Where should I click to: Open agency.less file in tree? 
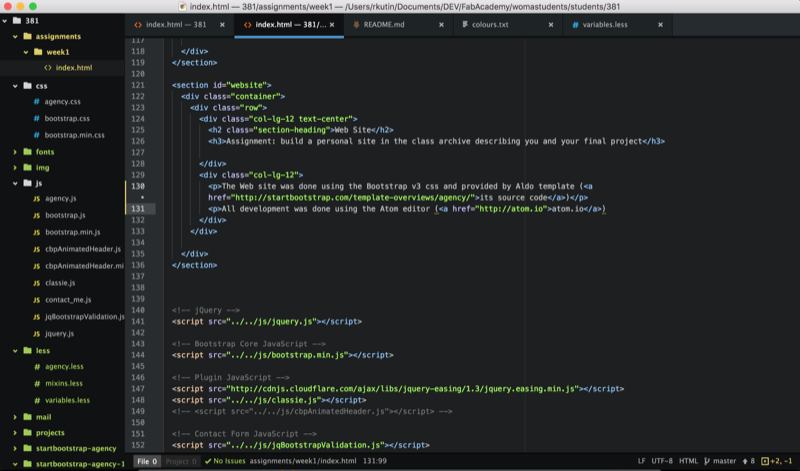click(64, 367)
